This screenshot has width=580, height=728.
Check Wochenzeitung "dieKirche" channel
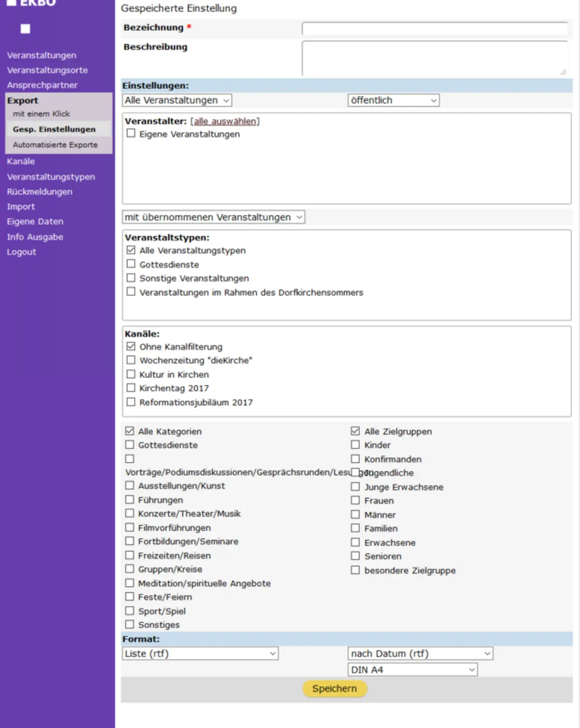tap(131, 360)
